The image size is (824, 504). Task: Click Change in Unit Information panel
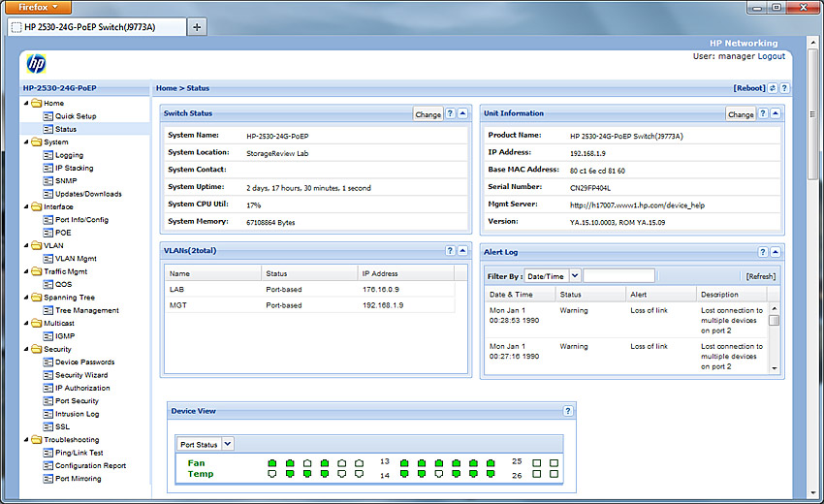click(741, 114)
